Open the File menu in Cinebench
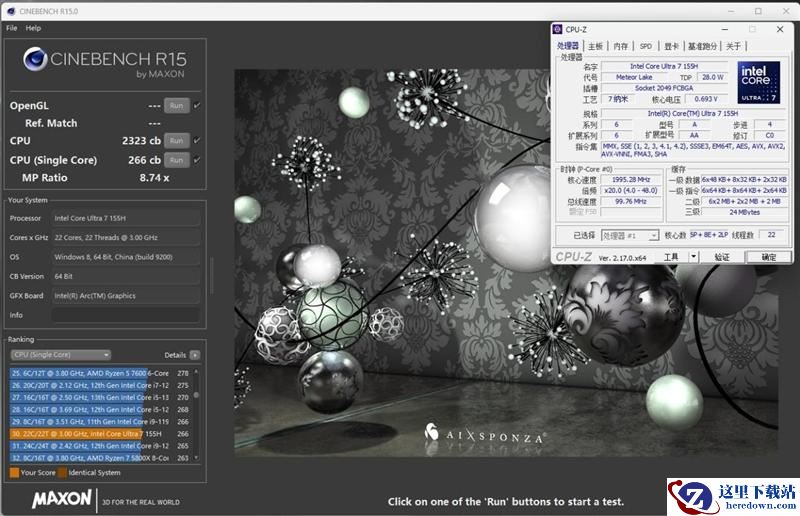The image size is (800, 516). (11, 28)
